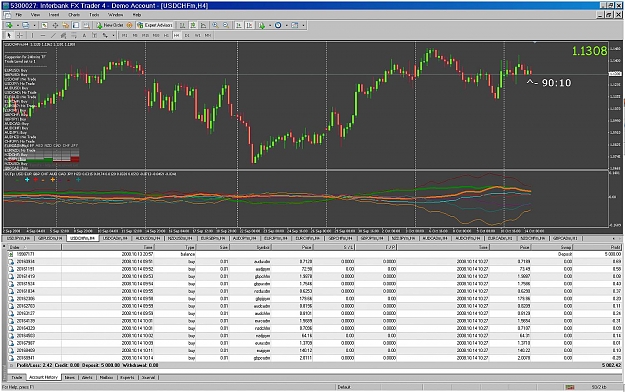This screenshot has height=392, width=625.
Task: Launch MetaEditor icon next to New Order
Action: point(130,25)
